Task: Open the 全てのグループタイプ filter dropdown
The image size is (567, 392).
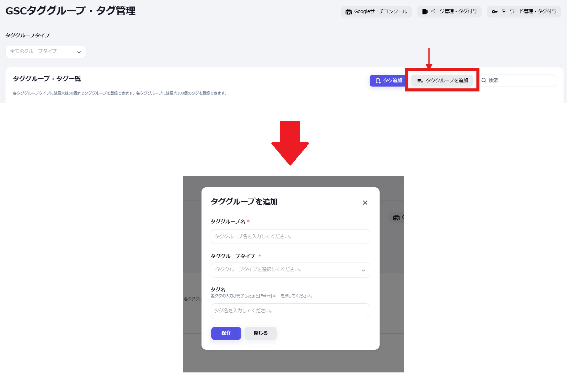Action: click(45, 52)
